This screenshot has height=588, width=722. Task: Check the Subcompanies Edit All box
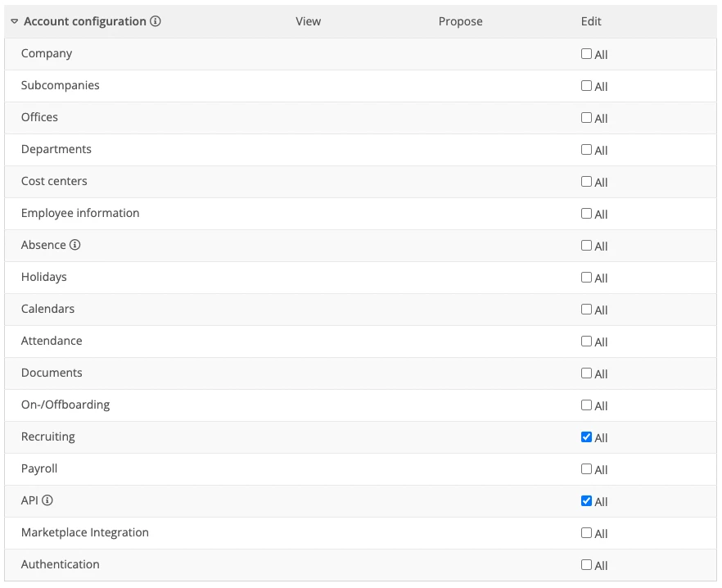point(586,86)
